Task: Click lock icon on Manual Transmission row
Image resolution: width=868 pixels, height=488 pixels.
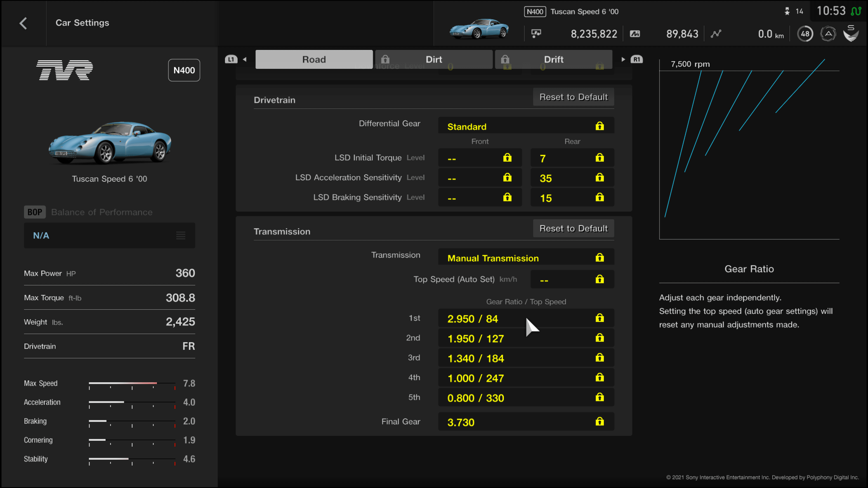Action: coord(599,258)
